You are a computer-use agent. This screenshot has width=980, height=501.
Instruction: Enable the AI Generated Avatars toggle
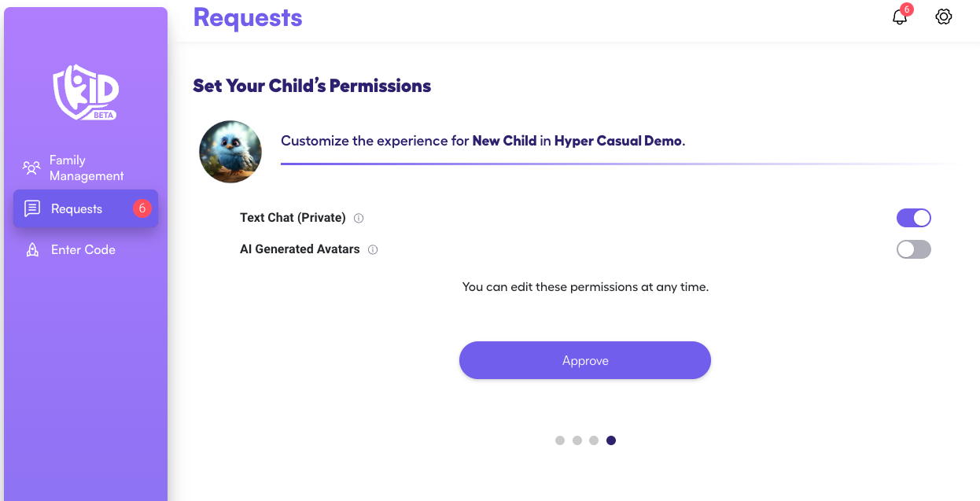click(x=913, y=249)
